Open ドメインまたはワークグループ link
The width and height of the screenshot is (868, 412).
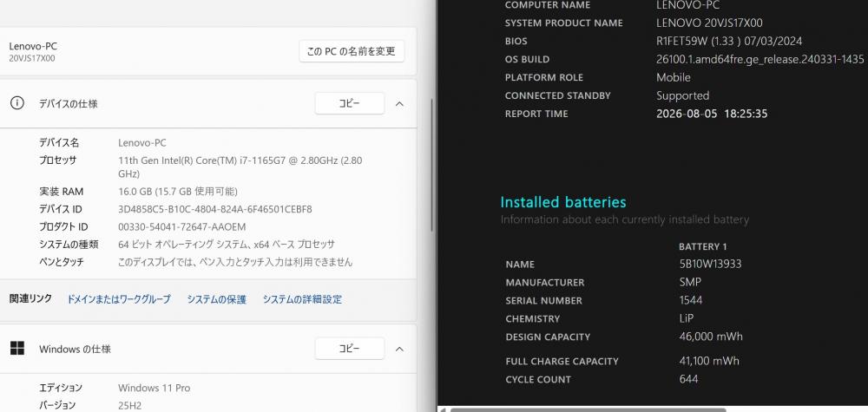point(119,299)
